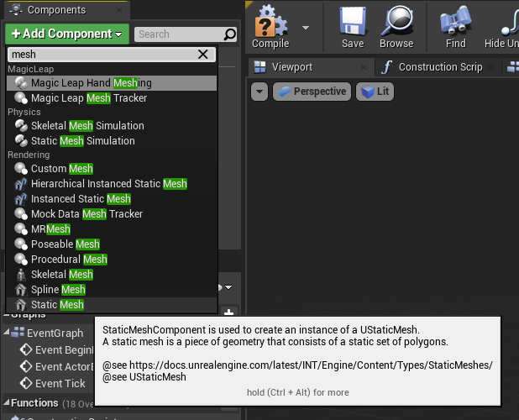Choose Hierarchical Instanced Static Mesh
This screenshot has width=519, height=420.
pos(112,184)
